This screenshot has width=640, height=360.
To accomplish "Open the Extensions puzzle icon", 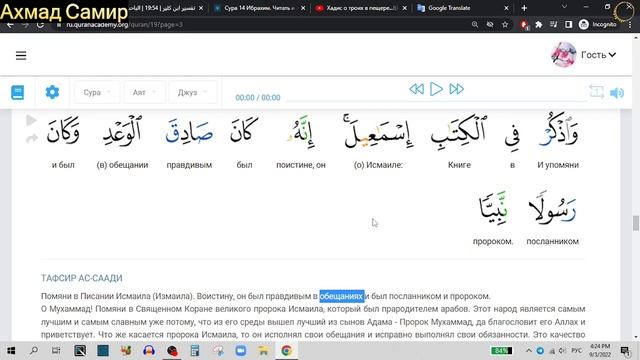I will [x=539, y=24].
